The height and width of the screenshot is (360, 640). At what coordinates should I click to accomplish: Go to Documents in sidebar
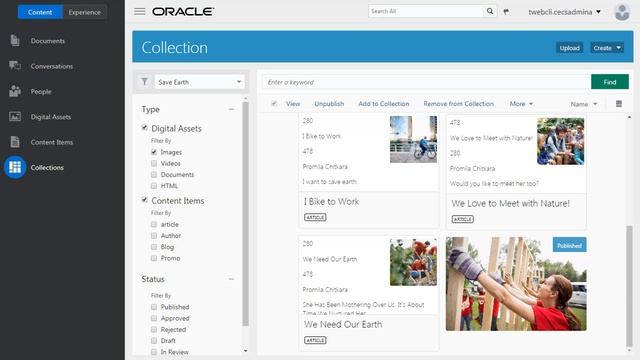point(48,41)
